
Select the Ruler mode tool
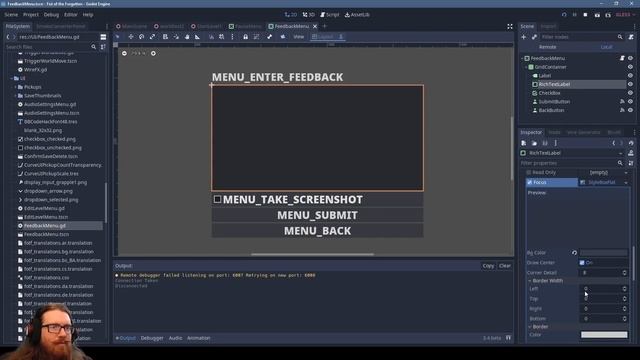tap(197, 37)
